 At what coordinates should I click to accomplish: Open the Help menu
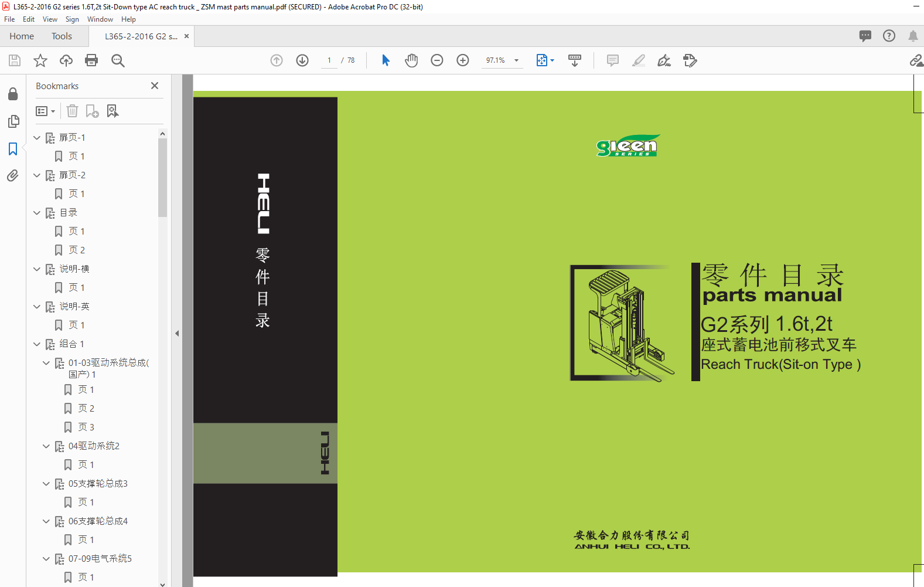(128, 19)
